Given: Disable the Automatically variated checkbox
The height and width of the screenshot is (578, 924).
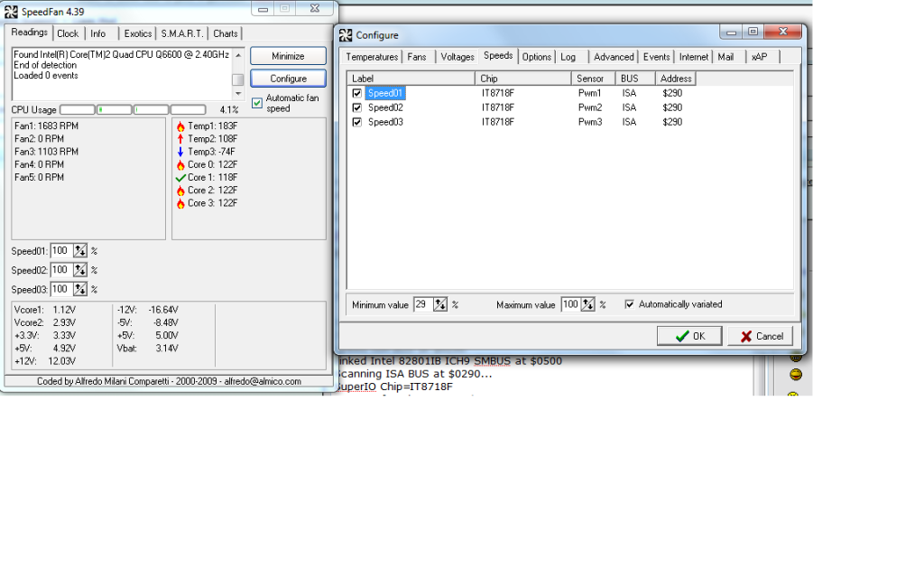Looking at the screenshot, I should pyautogui.click(x=630, y=304).
